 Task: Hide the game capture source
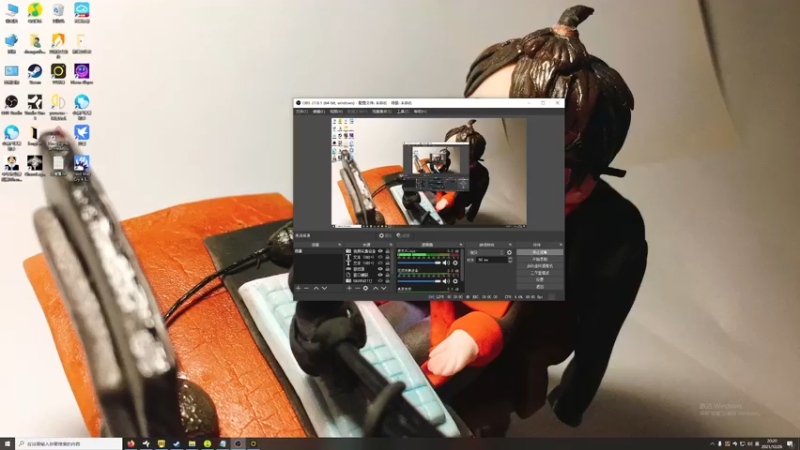click(380, 269)
